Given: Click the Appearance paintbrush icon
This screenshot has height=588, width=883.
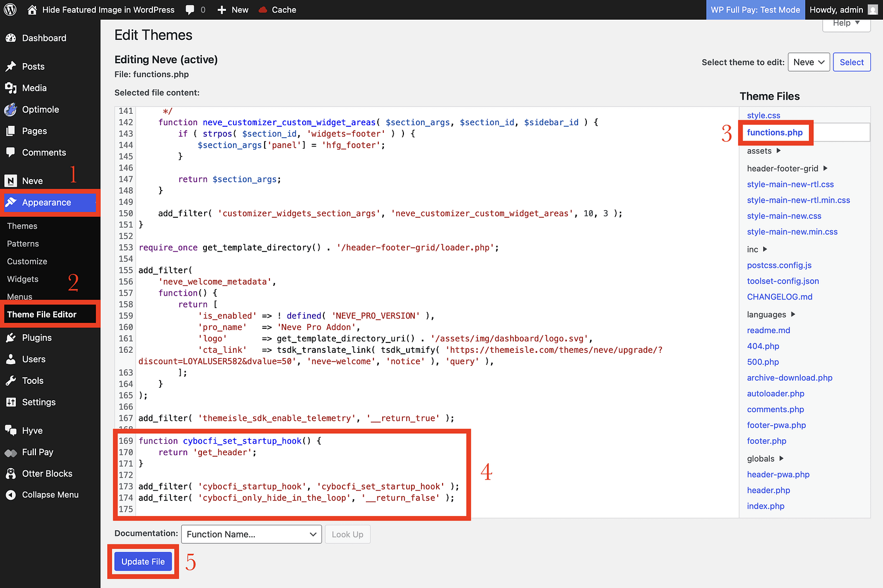Looking at the screenshot, I should click(x=11, y=203).
